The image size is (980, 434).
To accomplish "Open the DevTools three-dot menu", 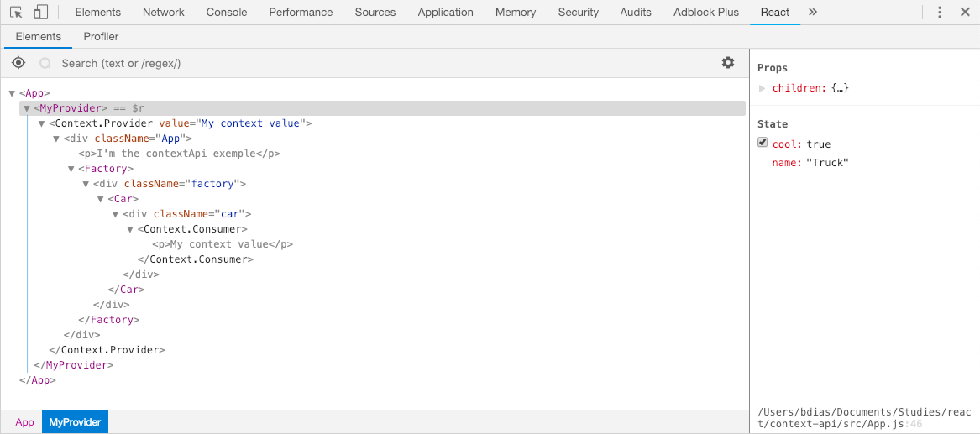I will (x=940, y=13).
